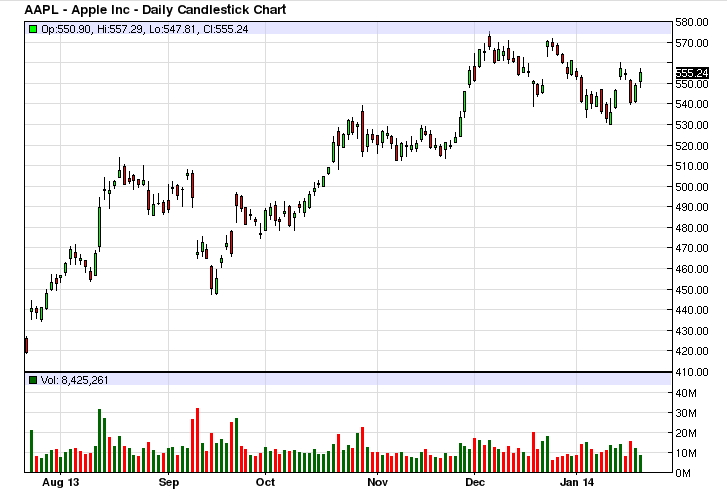This screenshot has height=496, width=727.
Task: Click the 450.00 price axis label
Action: click(x=692, y=290)
